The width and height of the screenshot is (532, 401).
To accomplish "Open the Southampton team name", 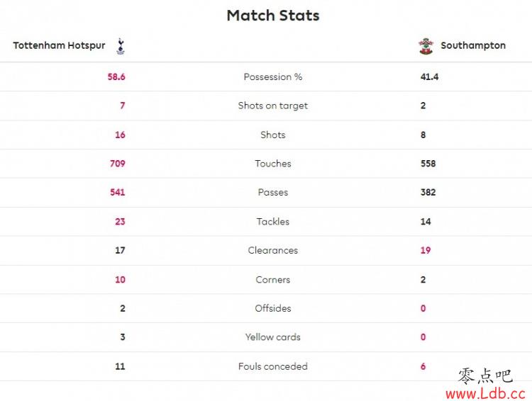I will point(473,45).
